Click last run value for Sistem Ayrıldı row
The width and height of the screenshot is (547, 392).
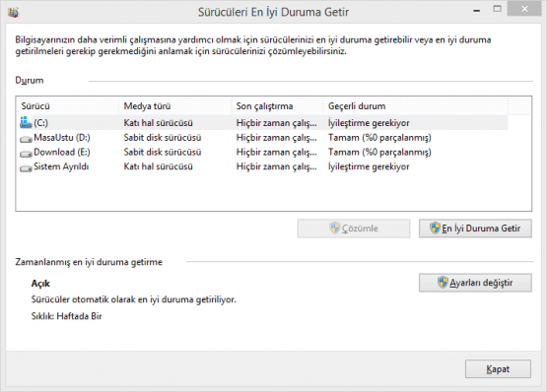click(x=277, y=166)
